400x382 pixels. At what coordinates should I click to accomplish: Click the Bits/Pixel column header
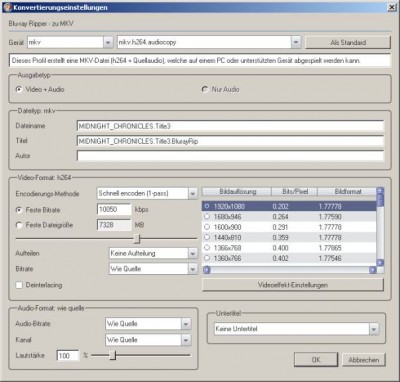(295, 192)
